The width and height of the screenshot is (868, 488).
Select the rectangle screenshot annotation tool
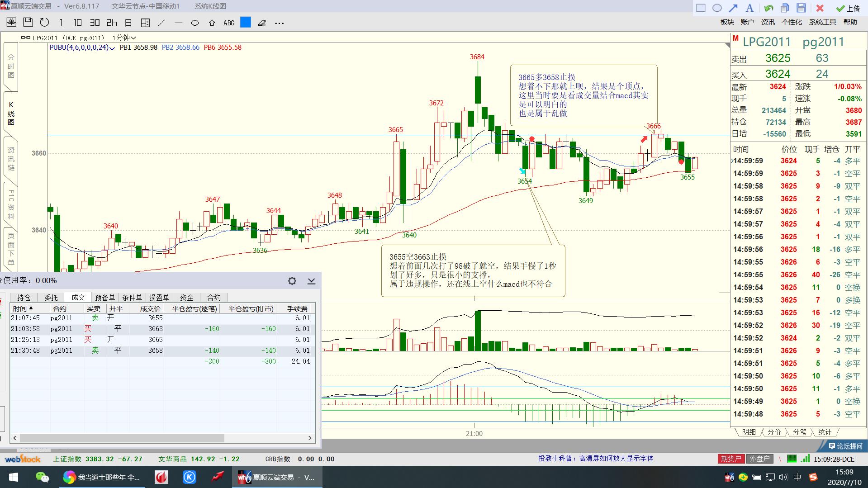click(701, 8)
